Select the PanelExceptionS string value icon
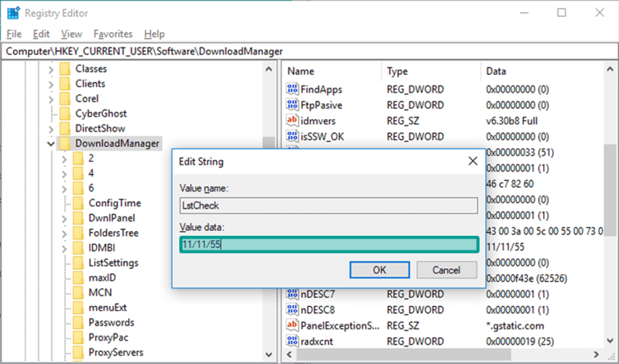Image resolution: width=619 pixels, height=364 pixels. [292, 325]
